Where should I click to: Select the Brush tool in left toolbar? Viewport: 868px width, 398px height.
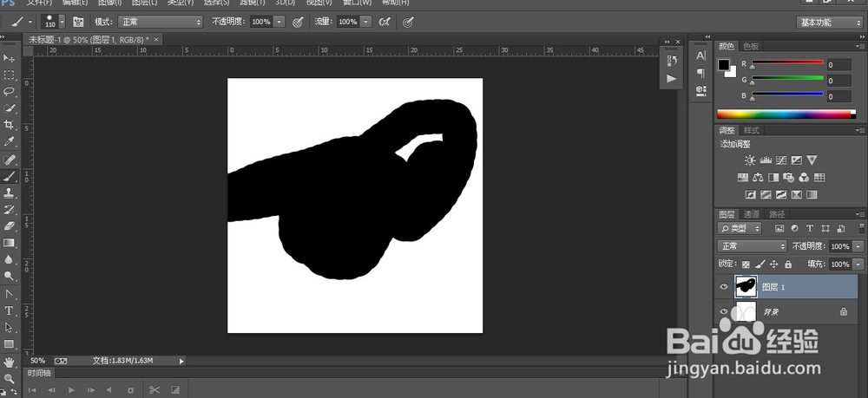tap(9, 176)
